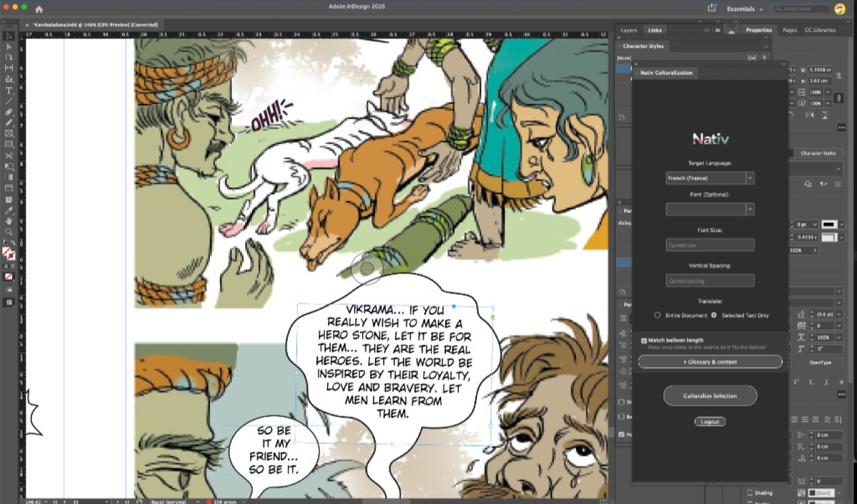
Task: Select the Rectangle Frame tool
Action: pyautogui.click(x=9, y=134)
